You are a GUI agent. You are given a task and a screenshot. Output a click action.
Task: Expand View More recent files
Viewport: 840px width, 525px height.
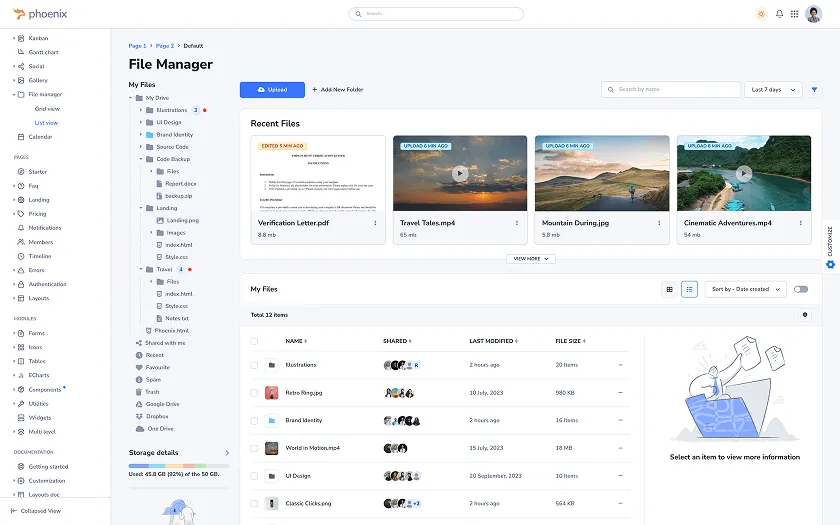(531, 259)
